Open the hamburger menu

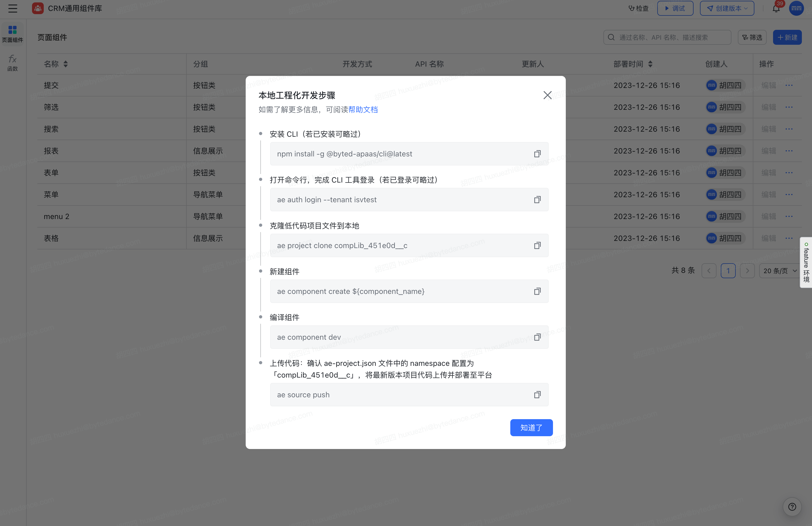[x=13, y=9]
